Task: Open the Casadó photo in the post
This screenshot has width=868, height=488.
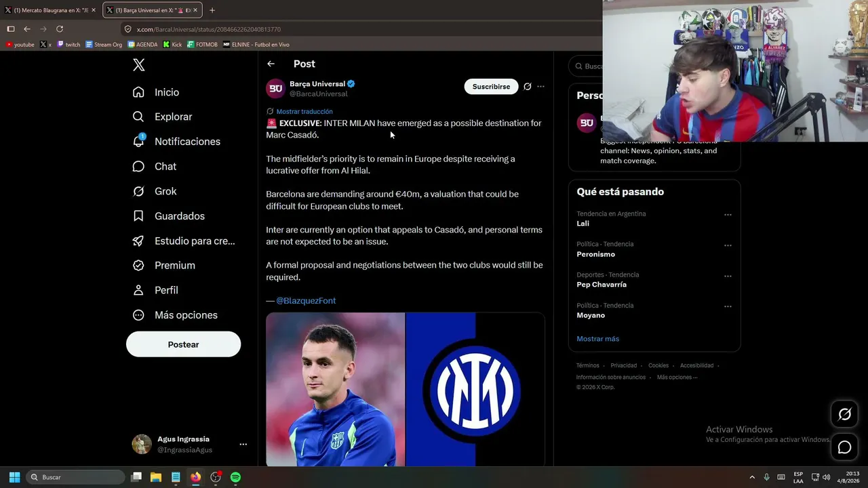Action: 335,390
